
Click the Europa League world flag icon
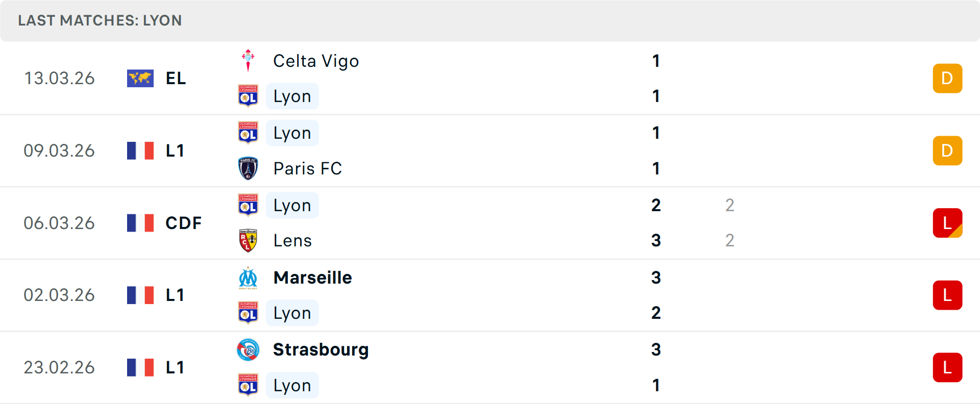click(140, 79)
